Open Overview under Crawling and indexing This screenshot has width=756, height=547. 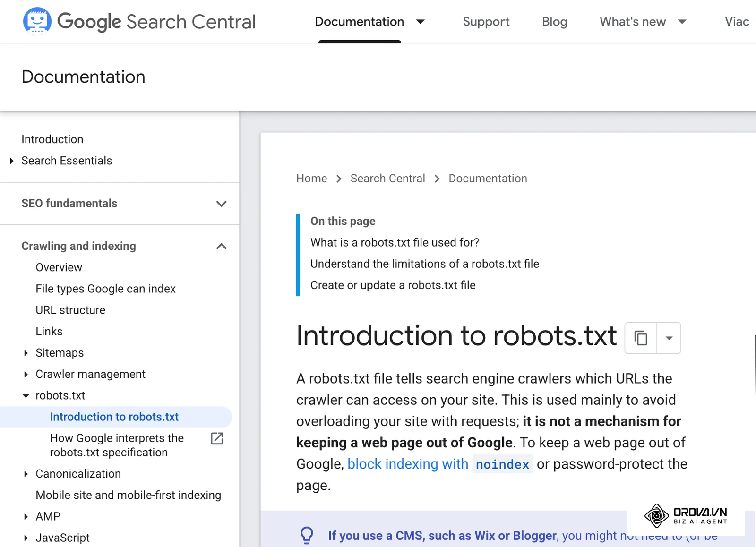click(59, 267)
